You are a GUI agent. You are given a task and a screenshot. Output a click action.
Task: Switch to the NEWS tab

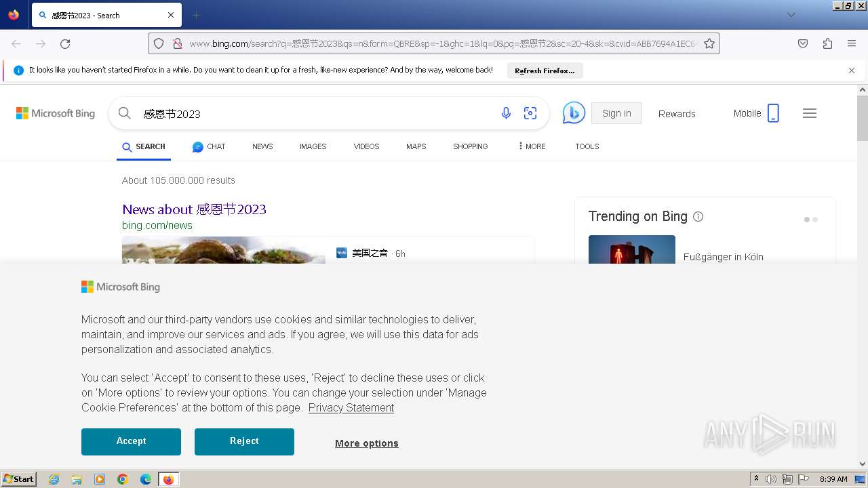point(262,146)
